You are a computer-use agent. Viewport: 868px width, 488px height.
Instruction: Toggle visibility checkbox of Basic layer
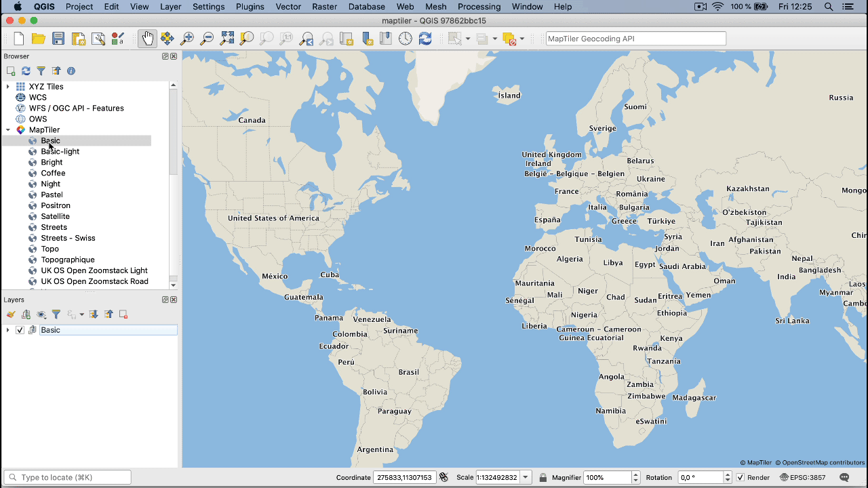pyautogui.click(x=20, y=330)
